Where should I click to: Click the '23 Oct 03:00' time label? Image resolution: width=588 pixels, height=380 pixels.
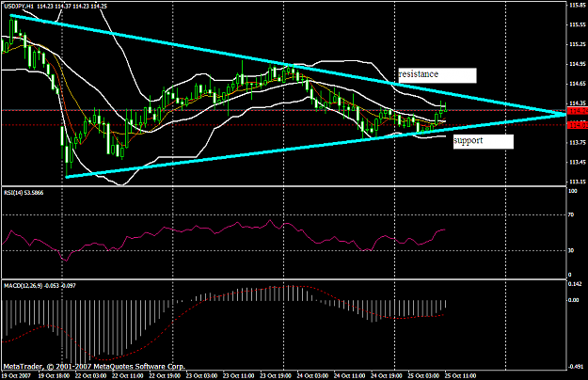[201, 375]
